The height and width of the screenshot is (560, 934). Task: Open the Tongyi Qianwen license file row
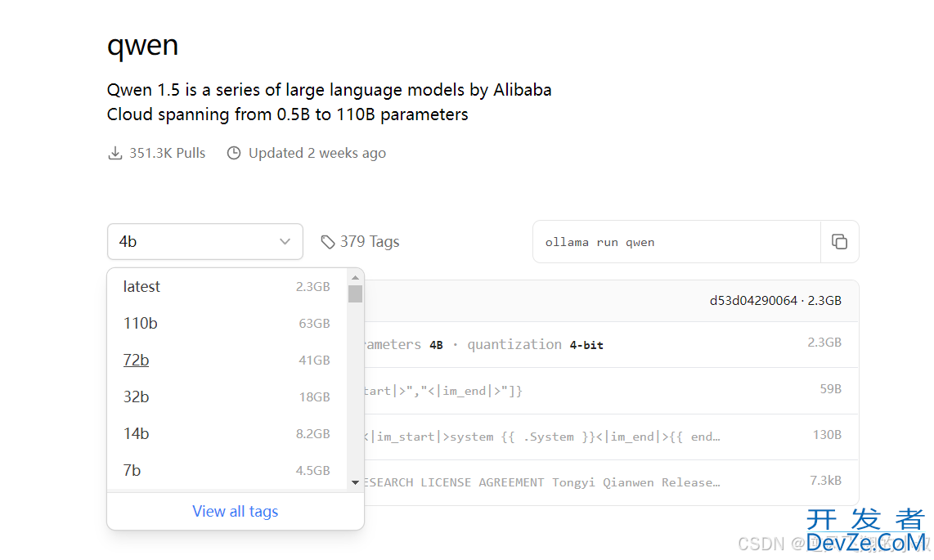coord(611,482)
